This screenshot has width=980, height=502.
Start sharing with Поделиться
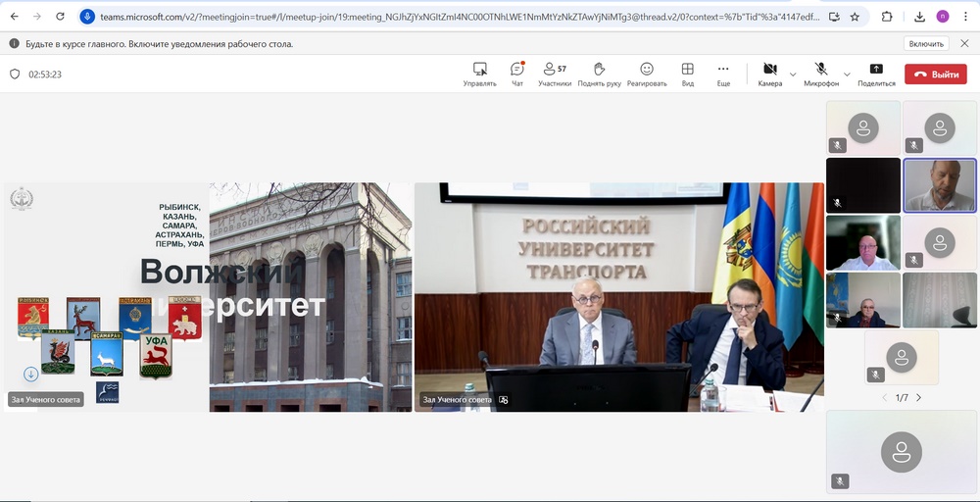tap(876, 74)
